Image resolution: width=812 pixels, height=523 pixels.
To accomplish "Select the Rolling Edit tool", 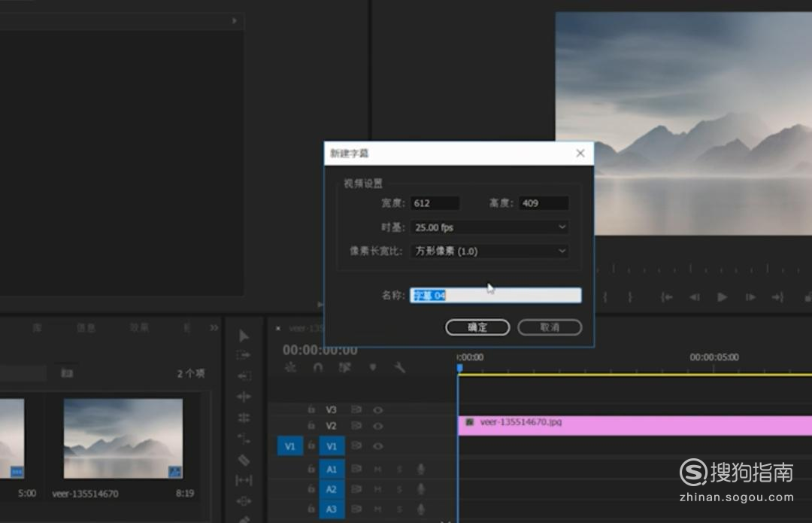I will coord(244,418).
